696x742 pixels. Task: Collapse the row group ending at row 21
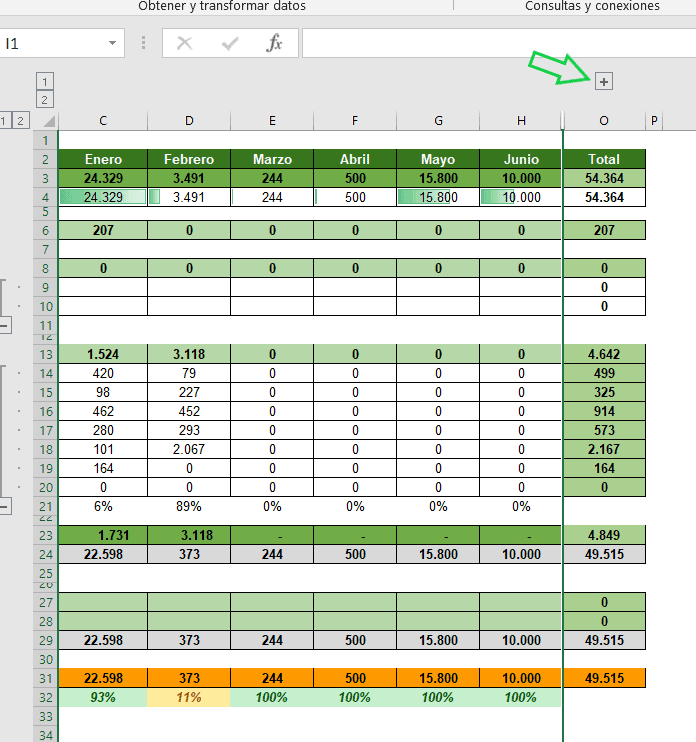(x=4, y=507)
